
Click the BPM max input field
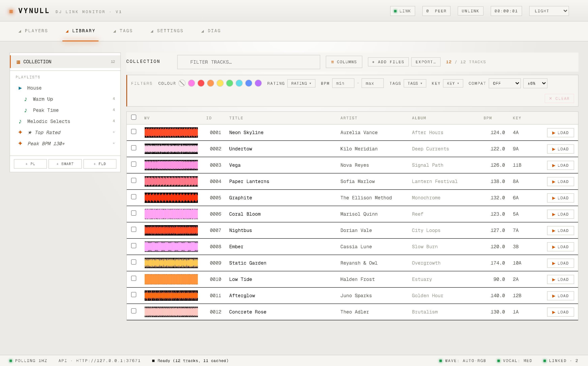[x=372, y=83]
